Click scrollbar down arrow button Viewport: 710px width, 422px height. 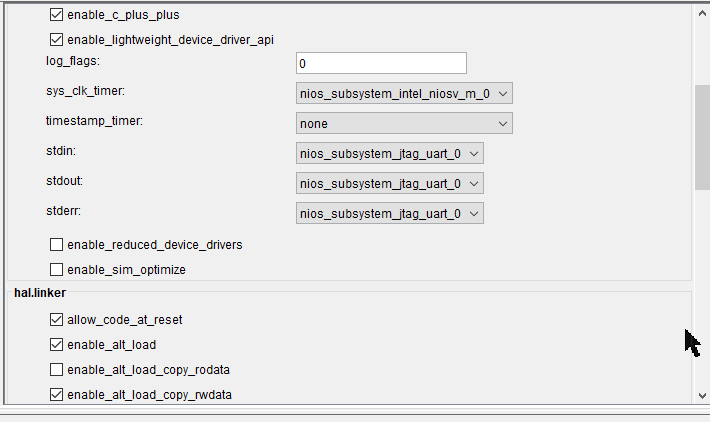702,396
